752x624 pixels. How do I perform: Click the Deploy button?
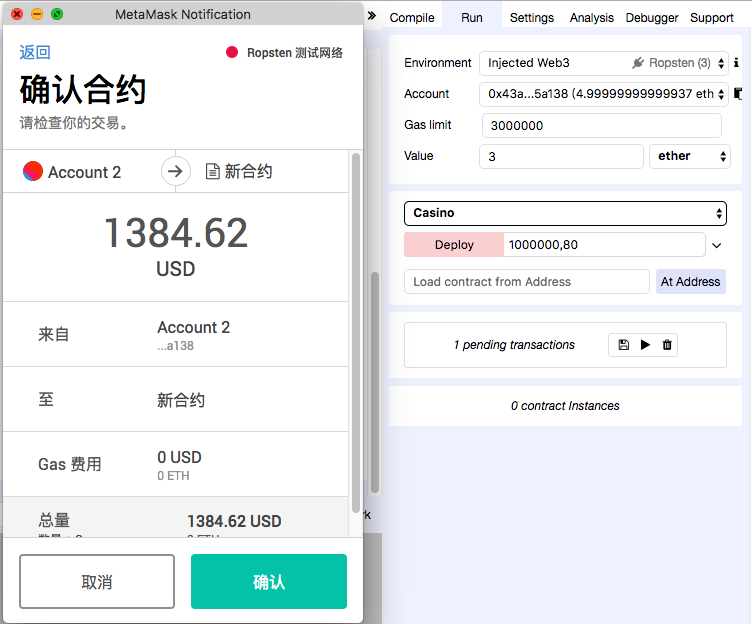pos(454,245)
